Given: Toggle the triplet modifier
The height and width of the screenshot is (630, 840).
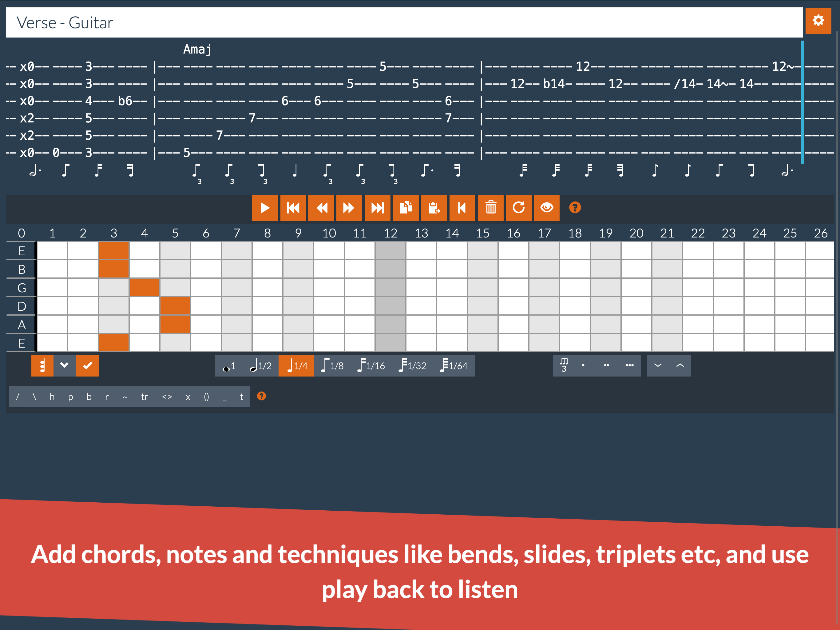Looking at the screenshot, I should tap(564, 365).
